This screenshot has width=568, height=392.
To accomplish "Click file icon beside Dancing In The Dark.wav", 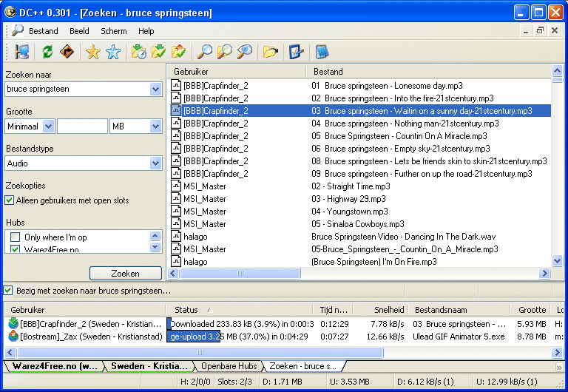I will (176, 237).
